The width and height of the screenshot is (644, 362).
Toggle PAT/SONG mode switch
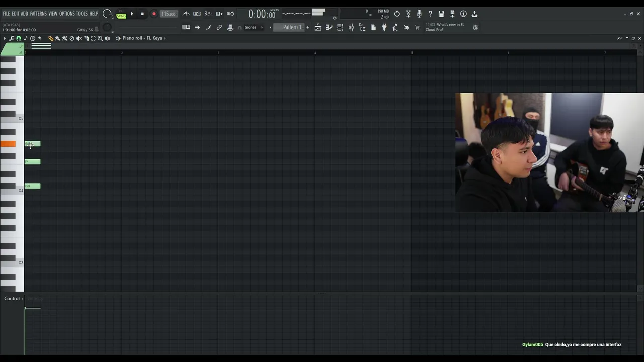coord(121,14)
